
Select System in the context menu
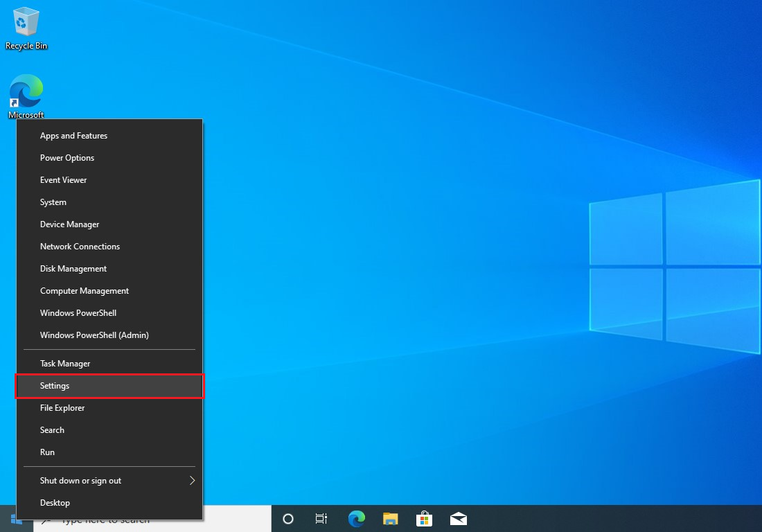tap(109, 202)
